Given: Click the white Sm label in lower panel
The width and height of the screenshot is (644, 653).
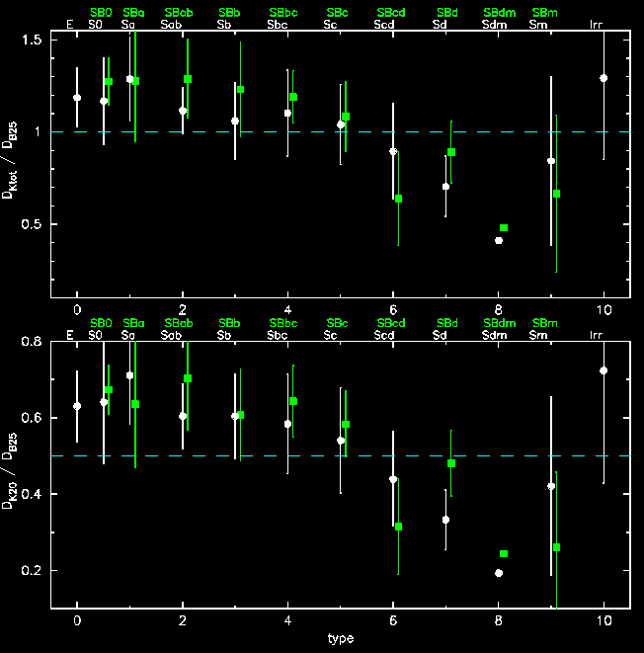Looking at the screenshot, I should click(538, 335).
